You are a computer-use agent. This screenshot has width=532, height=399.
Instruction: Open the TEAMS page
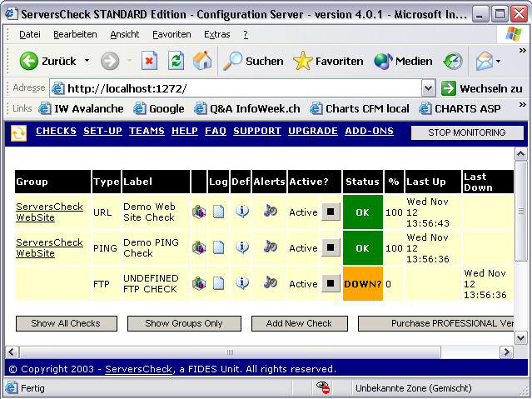pos(147,131)
